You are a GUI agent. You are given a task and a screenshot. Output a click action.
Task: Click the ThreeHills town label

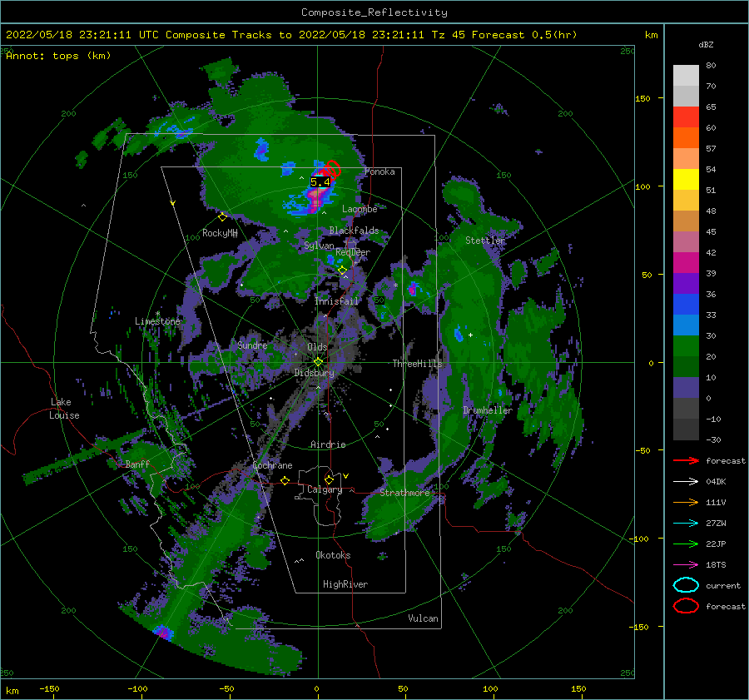click(x=418, y=364)
